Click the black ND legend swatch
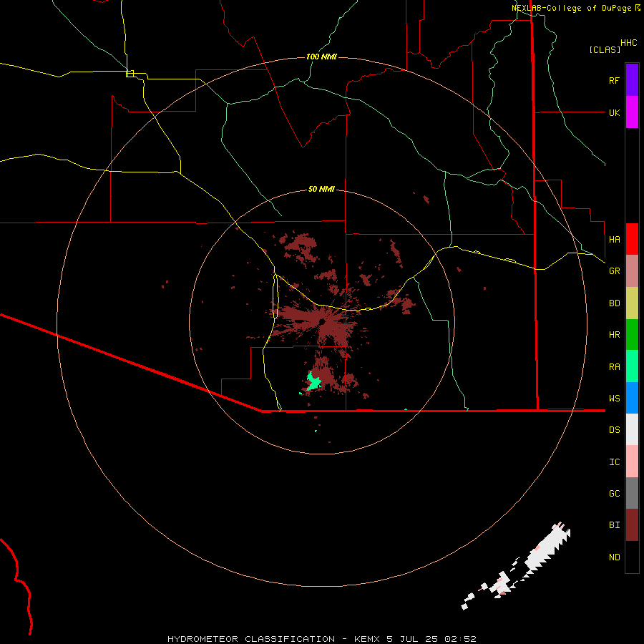 (x=632, y=557)
